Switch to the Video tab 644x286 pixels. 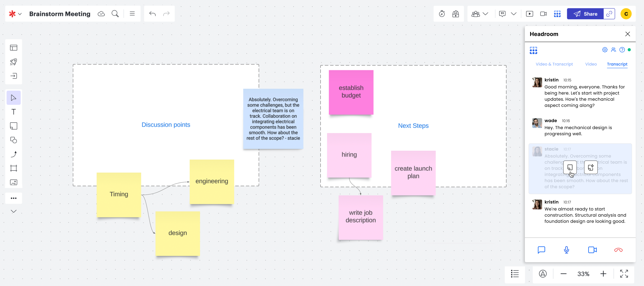point(591,64)
